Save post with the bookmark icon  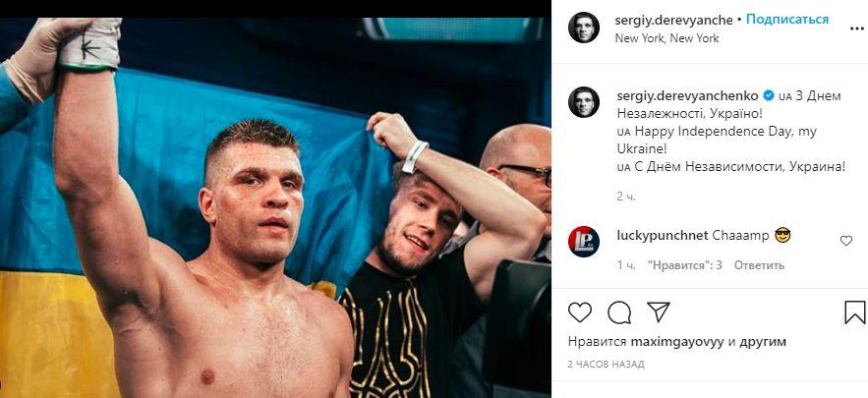coord(854,313)
